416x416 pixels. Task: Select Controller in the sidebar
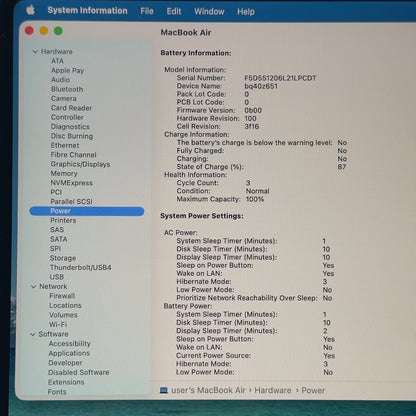point(67,117)
